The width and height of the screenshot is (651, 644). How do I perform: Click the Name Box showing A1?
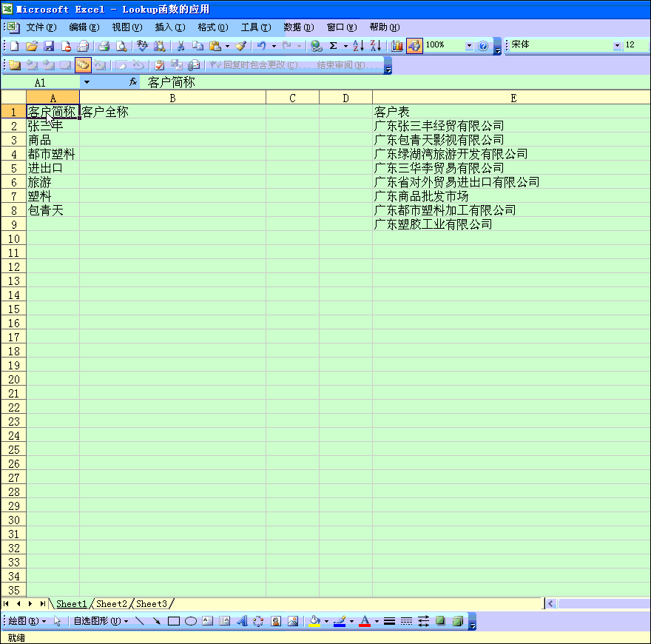click(x=41, y=82)
